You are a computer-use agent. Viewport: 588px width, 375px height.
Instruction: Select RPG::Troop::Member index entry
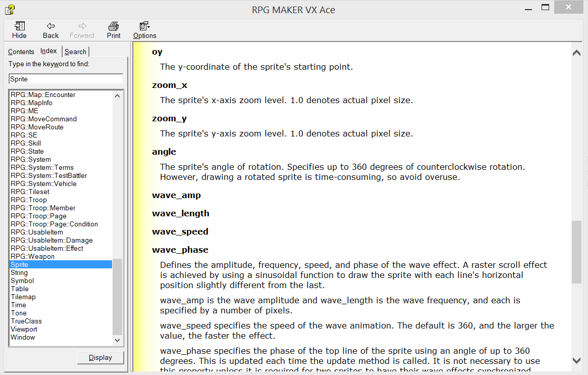43,208
